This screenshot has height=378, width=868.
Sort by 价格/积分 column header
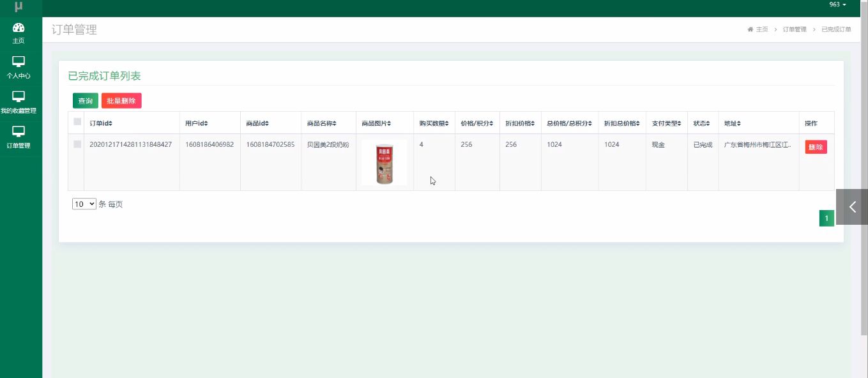pos(477,123)
